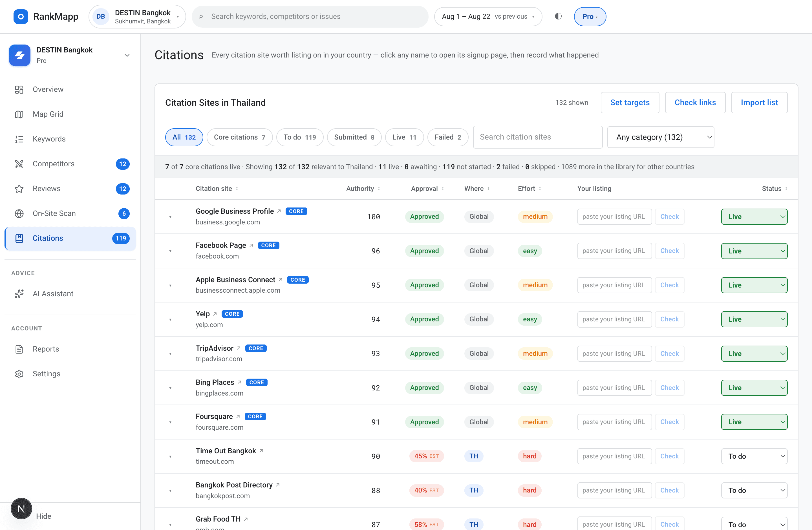
Task: Focus the top keyword search field
Action: (x=310, y=16)
